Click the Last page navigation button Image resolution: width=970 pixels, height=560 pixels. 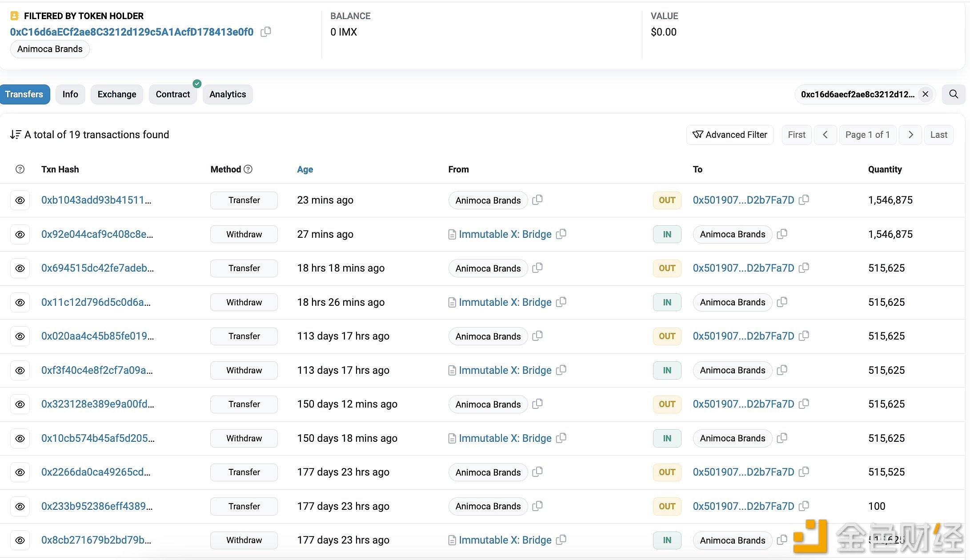coord(941,135)
